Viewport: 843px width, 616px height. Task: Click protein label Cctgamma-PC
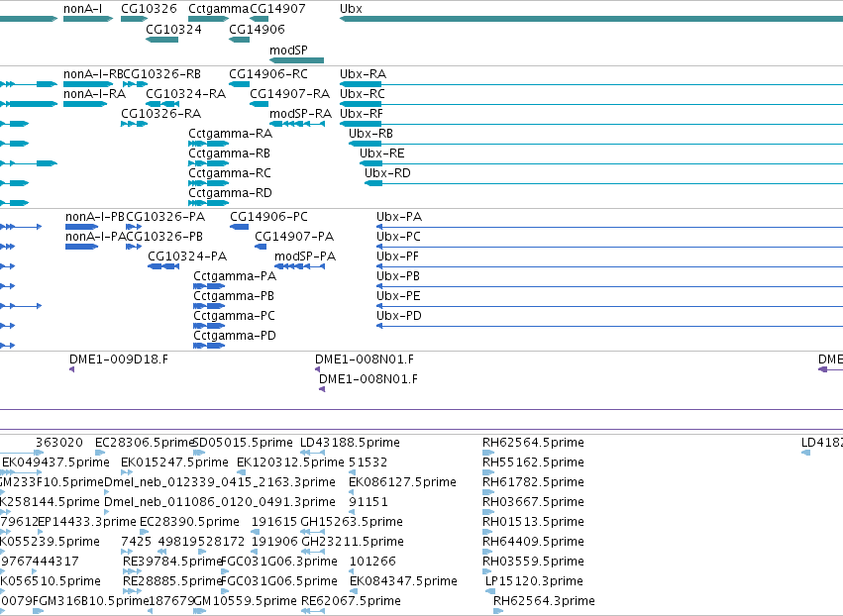(x=235, y=316)
